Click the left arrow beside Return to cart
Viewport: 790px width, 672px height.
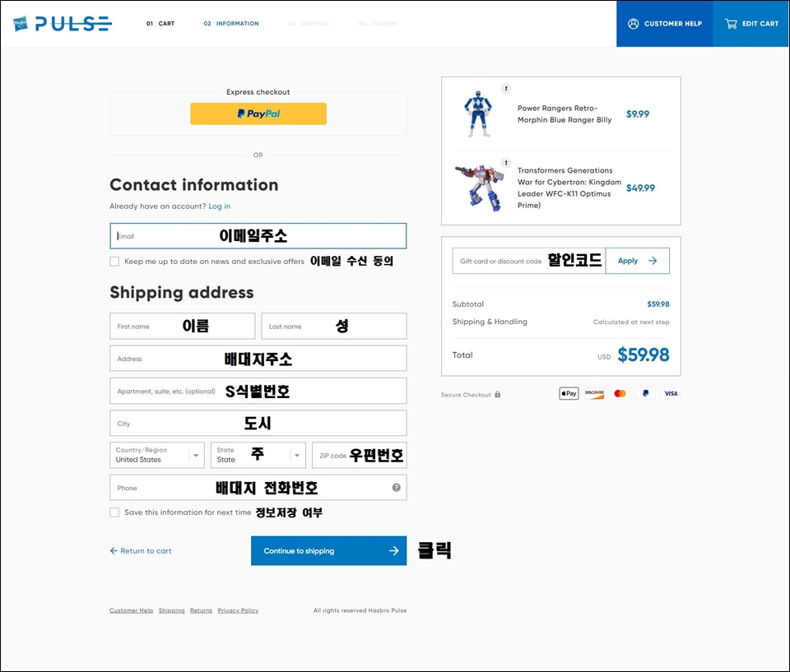pos(114,550)
